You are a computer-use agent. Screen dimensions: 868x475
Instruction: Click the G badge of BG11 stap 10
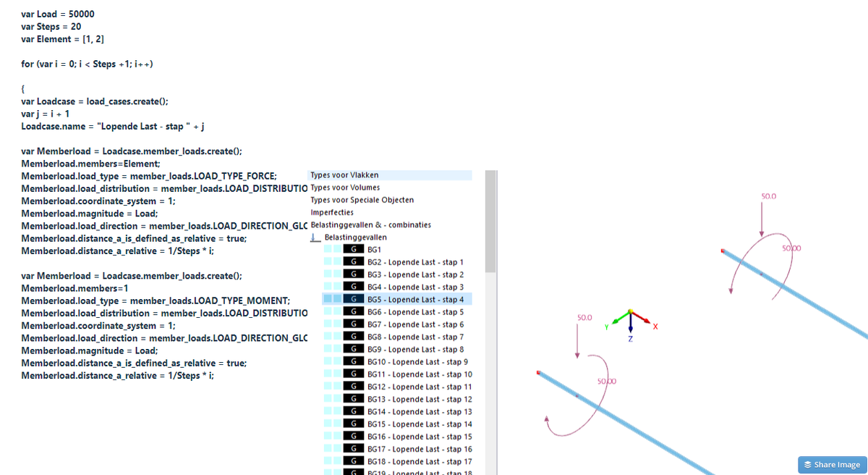click(x=353, y=374)
